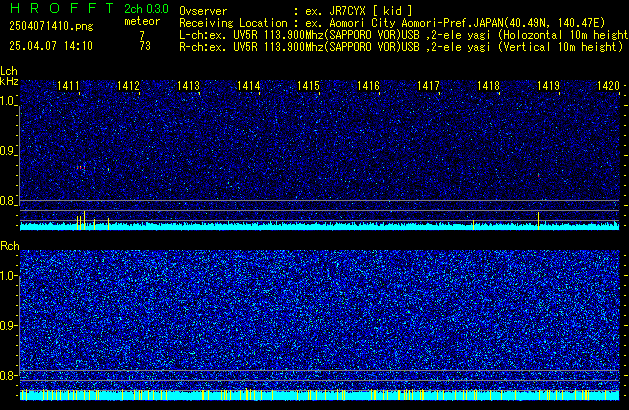
Task: Click the 1419 time marker
Action: point(548,86)
